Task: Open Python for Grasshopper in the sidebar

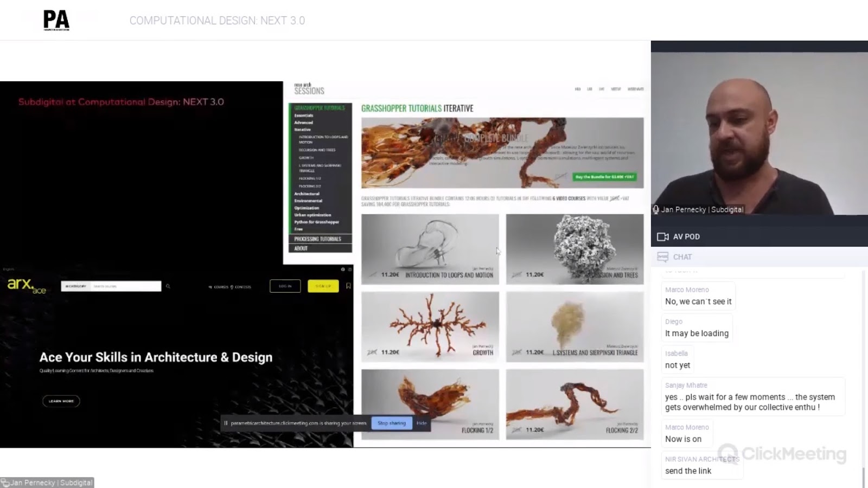Action: click(x=317, y=222)
